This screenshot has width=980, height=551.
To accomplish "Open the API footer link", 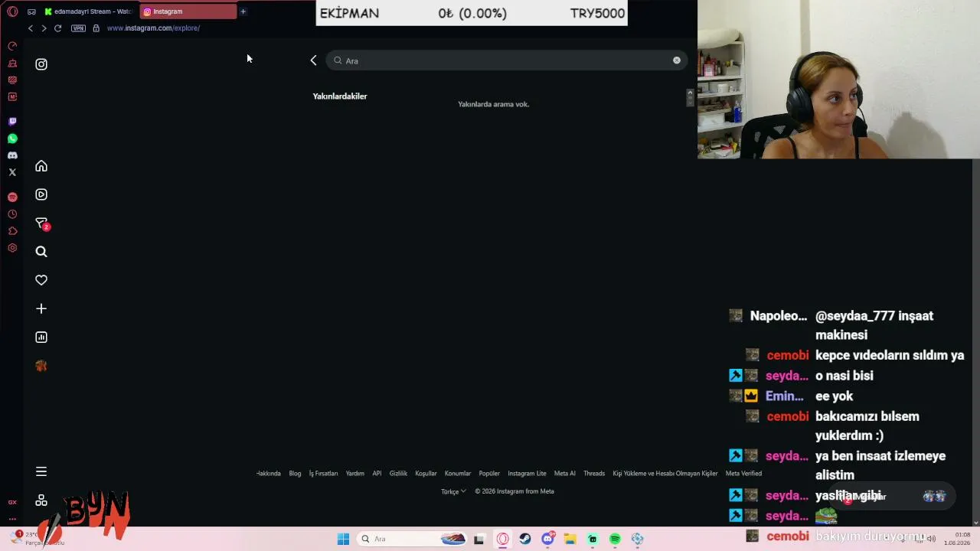I will click(377, 474).
